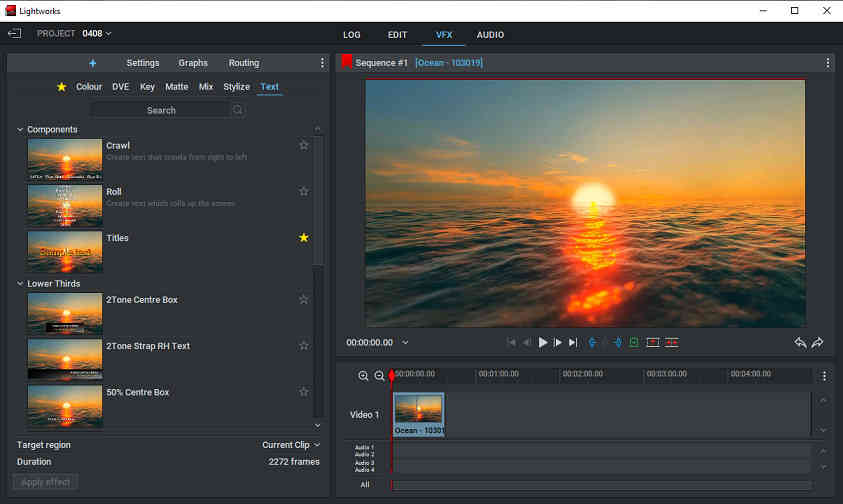The image size is (843, 504).
Task: Click the search magnifier icon
Action: 238,110
